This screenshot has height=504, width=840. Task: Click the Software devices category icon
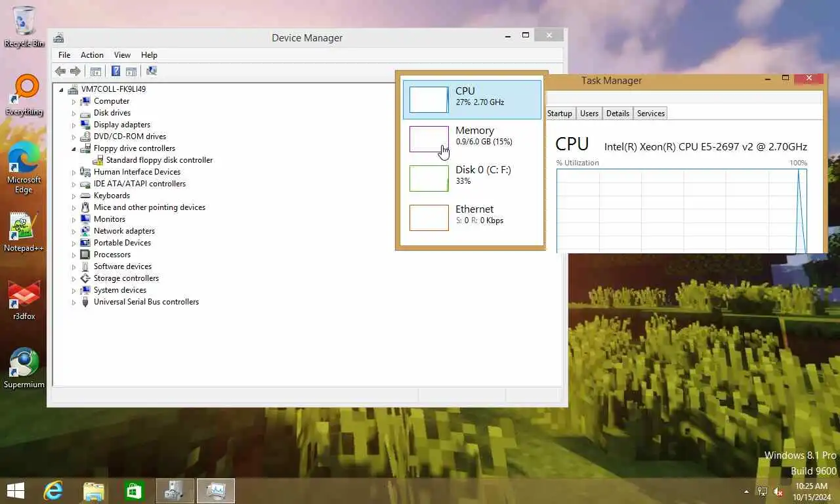coord(85,266)
